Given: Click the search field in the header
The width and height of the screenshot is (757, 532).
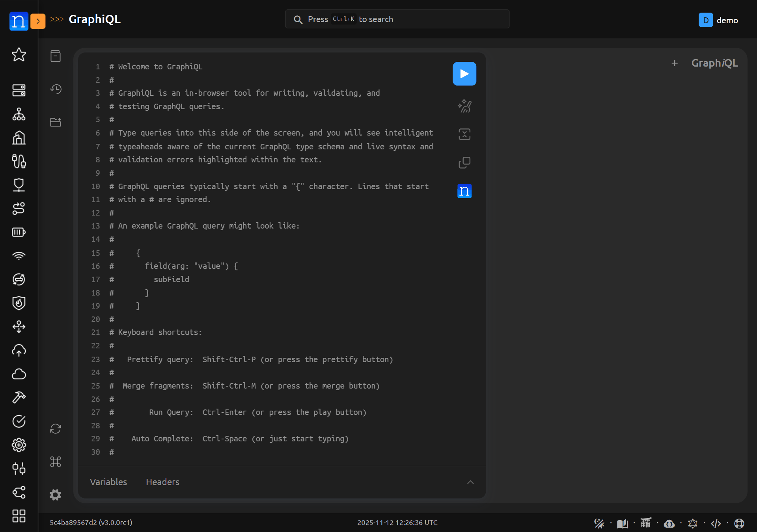Looking at the screenshot, I should (x=397, y=19).
